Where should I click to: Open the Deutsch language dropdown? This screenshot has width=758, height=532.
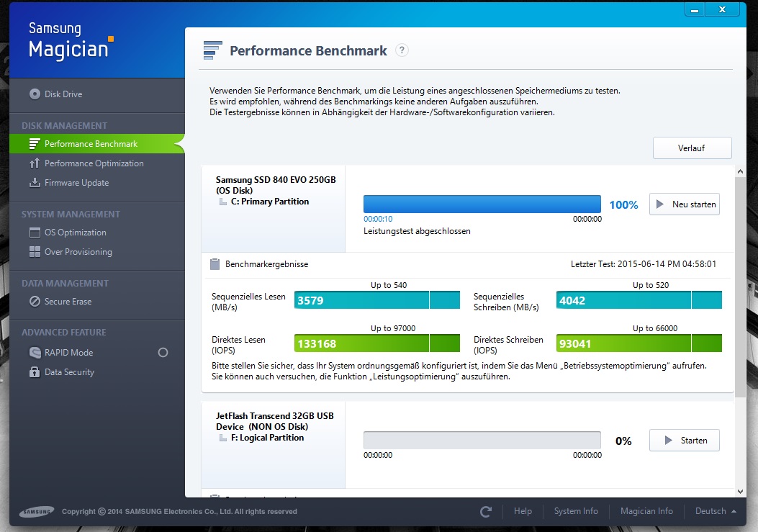(x=716, y=510)
